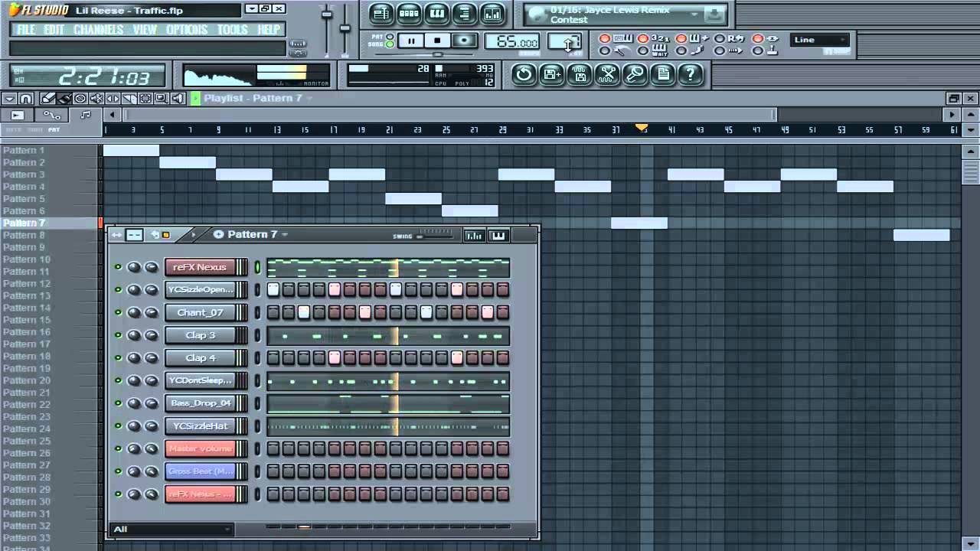
Task: Switch playlist to automation clips tab icon
Action: 51,115
